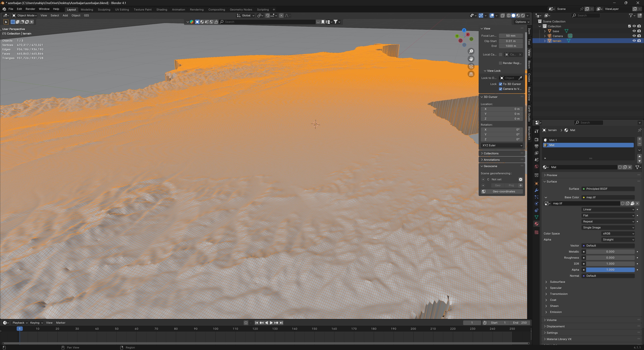This screenshot has width=644, height=350.
Task: Jump to the last frame in timeline
Action: pos(281,323)
